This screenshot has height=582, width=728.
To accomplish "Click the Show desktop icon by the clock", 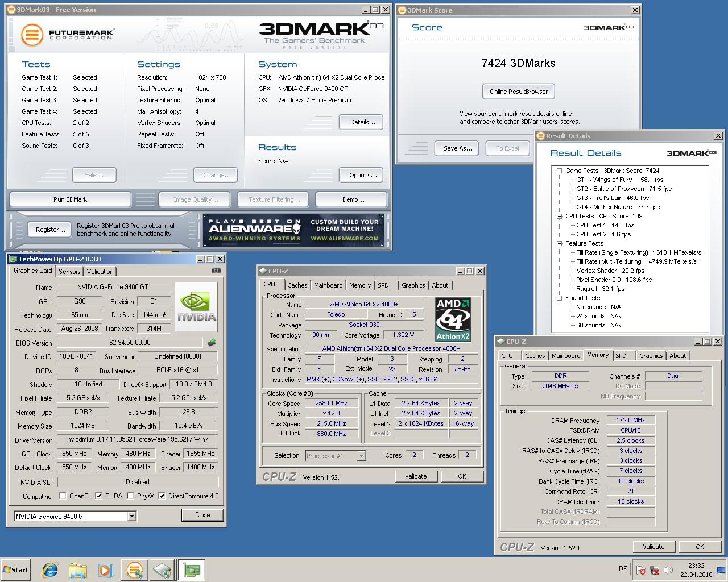I will 722,570.
